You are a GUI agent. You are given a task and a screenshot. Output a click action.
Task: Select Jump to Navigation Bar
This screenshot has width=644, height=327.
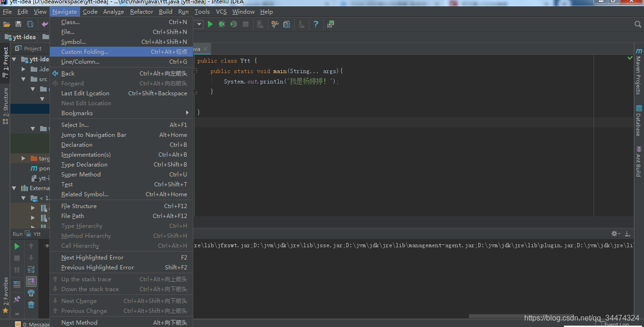pos(122,135)
